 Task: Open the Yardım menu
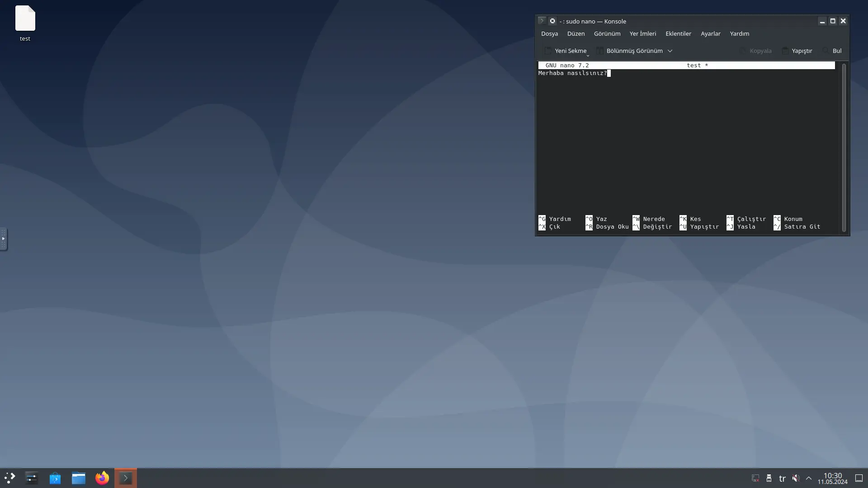tap(740, 33)
